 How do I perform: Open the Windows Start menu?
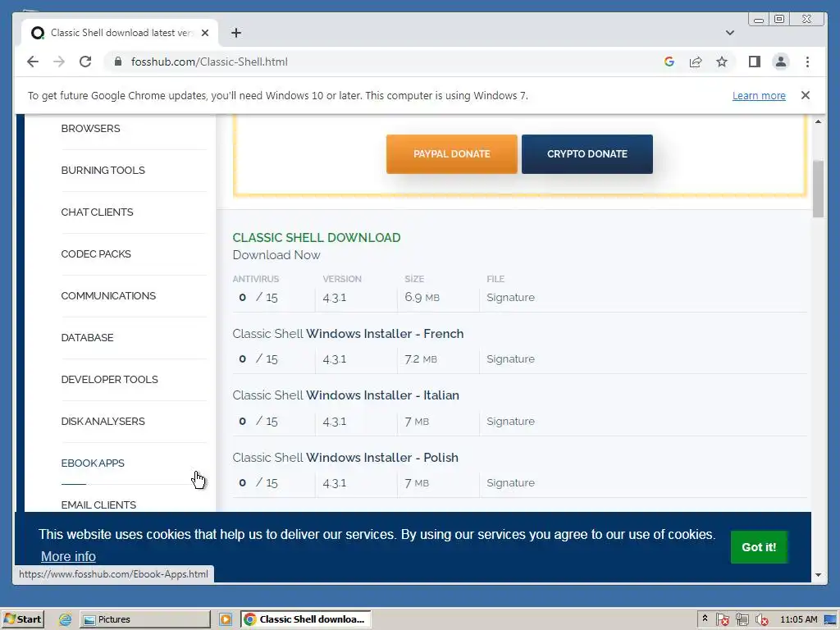[22, 619]
